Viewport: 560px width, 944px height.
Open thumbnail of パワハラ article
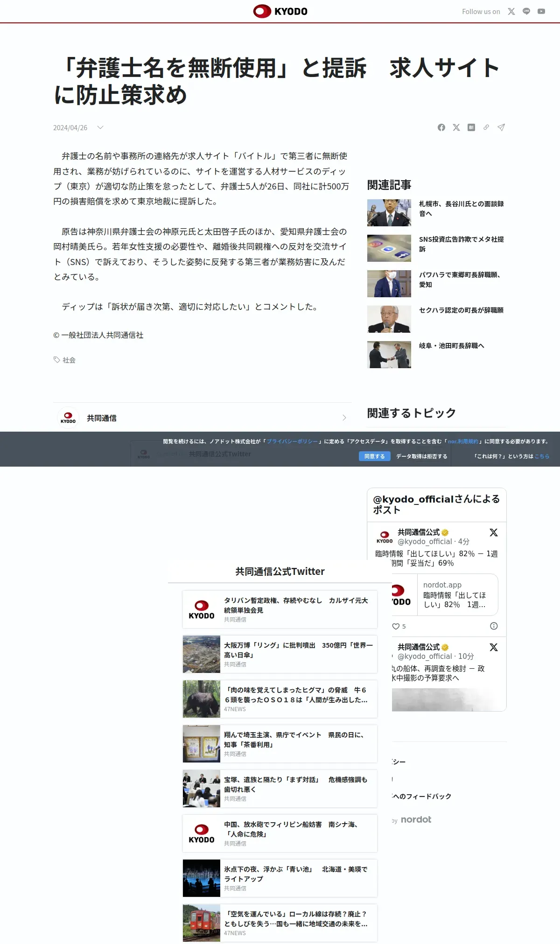tap(389, 284)
